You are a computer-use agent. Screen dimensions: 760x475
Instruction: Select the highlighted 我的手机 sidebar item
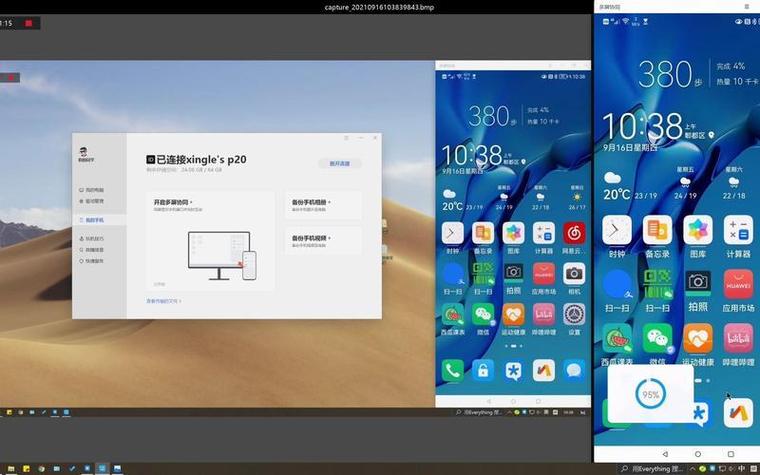point(91,220)
